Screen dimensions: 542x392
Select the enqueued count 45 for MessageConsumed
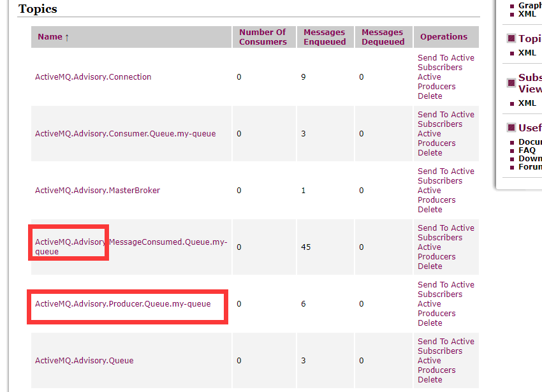pos(306,247)
